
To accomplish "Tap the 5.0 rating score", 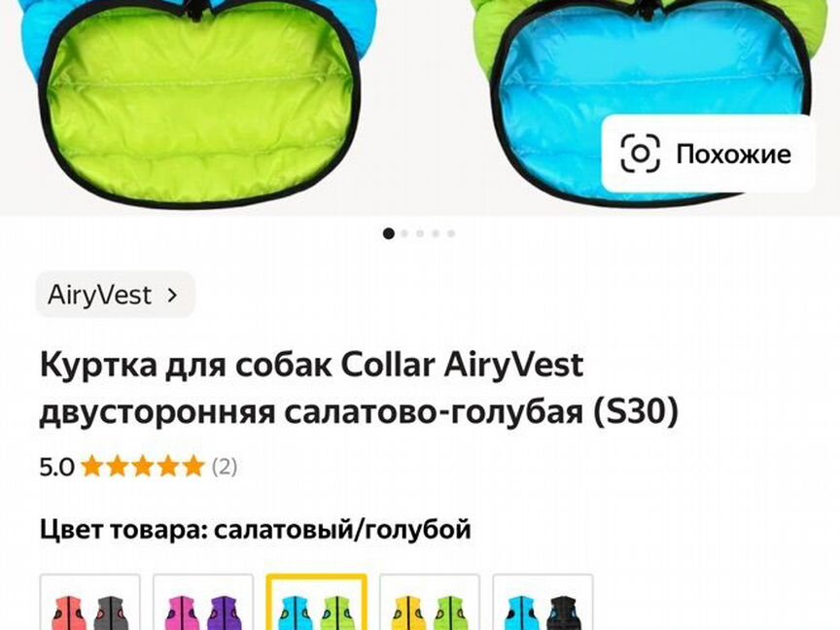I will click(x=56, y=467).
